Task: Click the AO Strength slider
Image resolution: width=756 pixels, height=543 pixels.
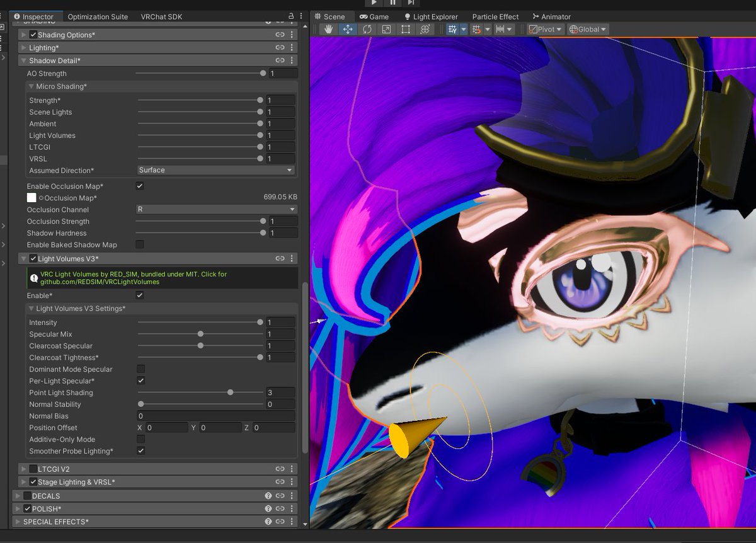Action: [200, 74]
